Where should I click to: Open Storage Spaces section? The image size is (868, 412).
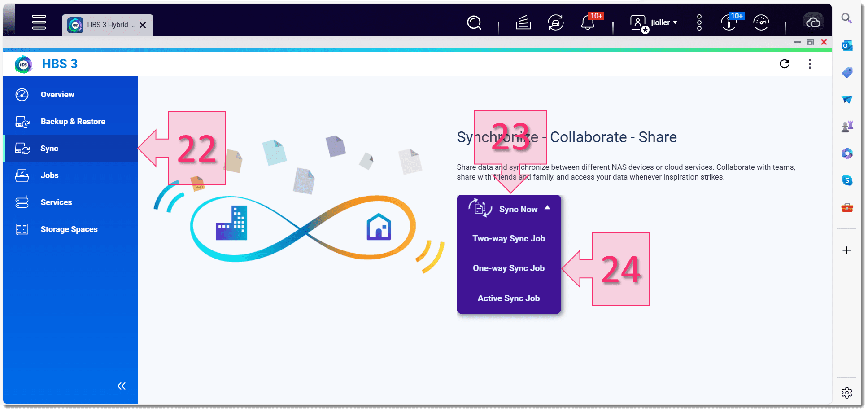(x=70, y=229)
